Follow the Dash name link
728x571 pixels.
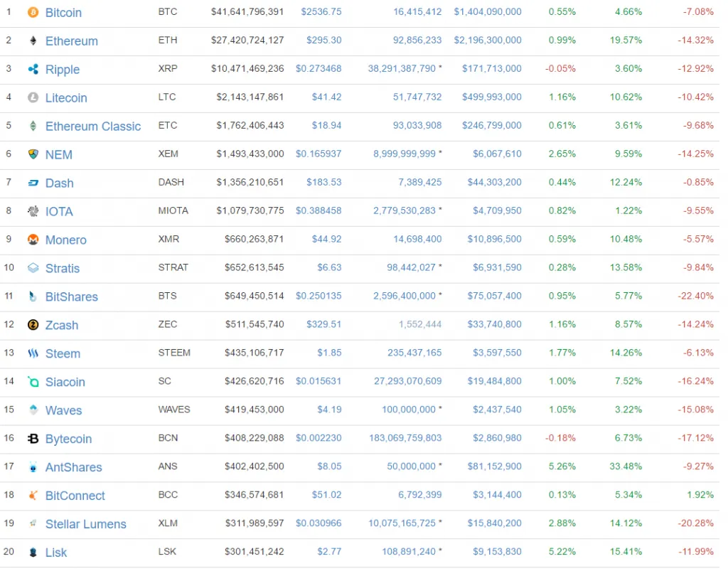pyautogui.click(x=60, y=183)
